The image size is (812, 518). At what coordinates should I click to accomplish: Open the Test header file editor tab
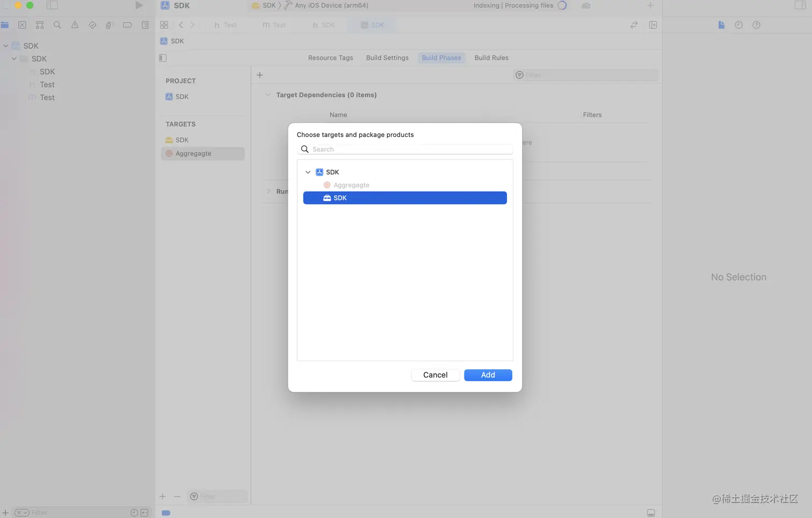pyautogui.click(x=226, y=25)
